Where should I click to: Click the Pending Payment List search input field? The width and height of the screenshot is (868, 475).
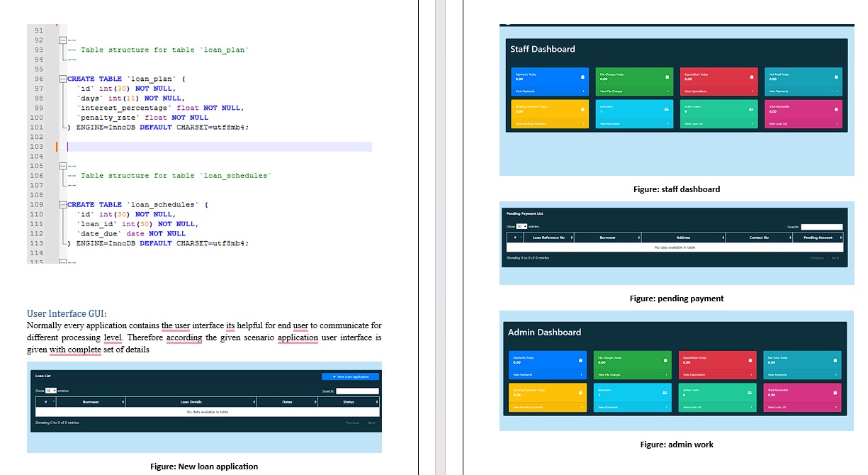pyautogui.click(x=821, y=227)
